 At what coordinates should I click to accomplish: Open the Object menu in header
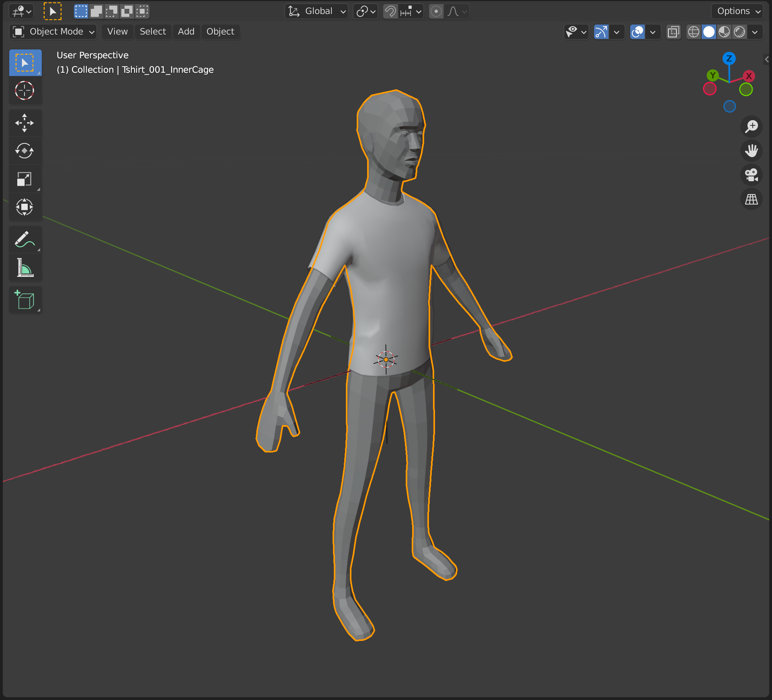[221, 32]
